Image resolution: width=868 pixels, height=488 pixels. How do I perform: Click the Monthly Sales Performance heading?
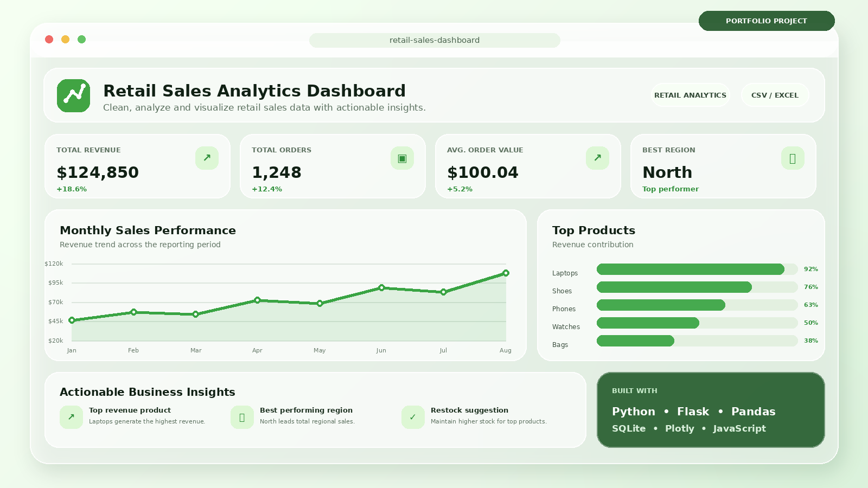pos(148,230)
